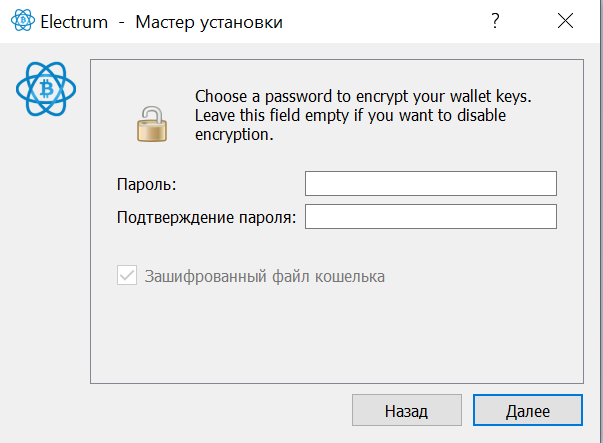Focus the Пароль password field

431,183
